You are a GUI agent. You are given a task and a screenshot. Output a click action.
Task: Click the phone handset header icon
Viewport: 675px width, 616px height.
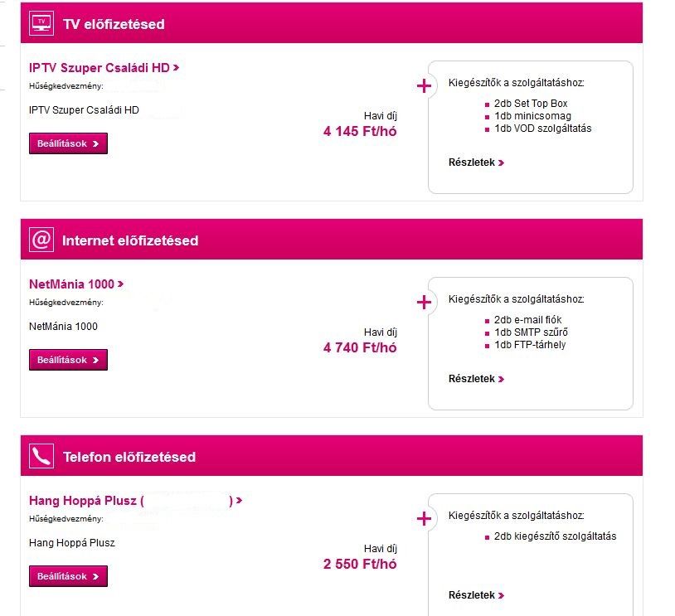(x=41, y=456)
